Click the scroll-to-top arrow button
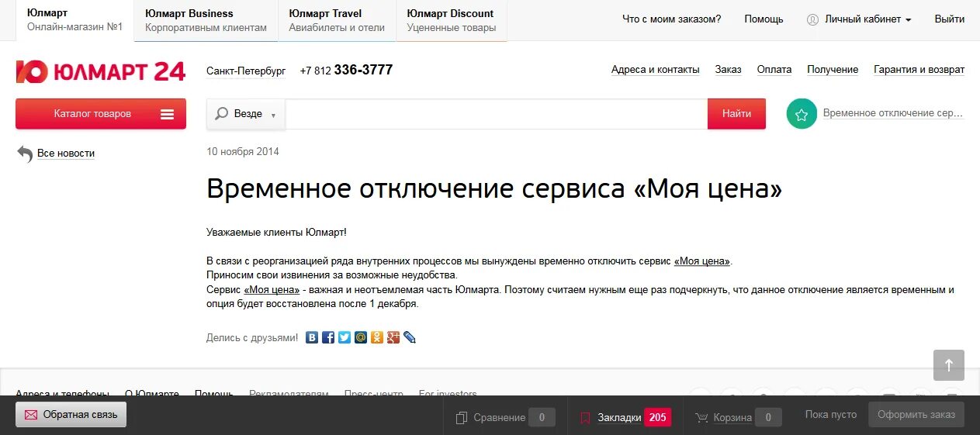The height and width of the screenshot is (435, 980). [949, 365]
